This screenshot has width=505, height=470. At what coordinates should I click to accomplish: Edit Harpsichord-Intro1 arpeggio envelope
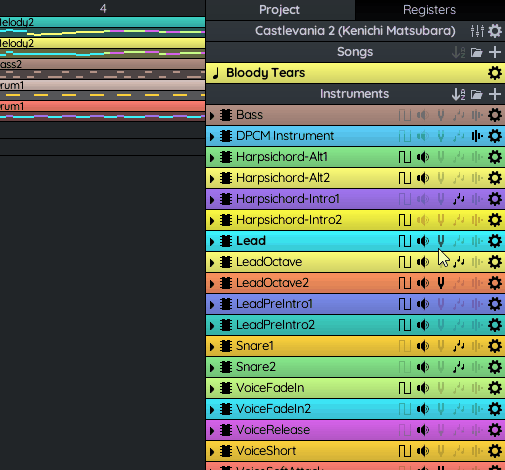[459, 199]
